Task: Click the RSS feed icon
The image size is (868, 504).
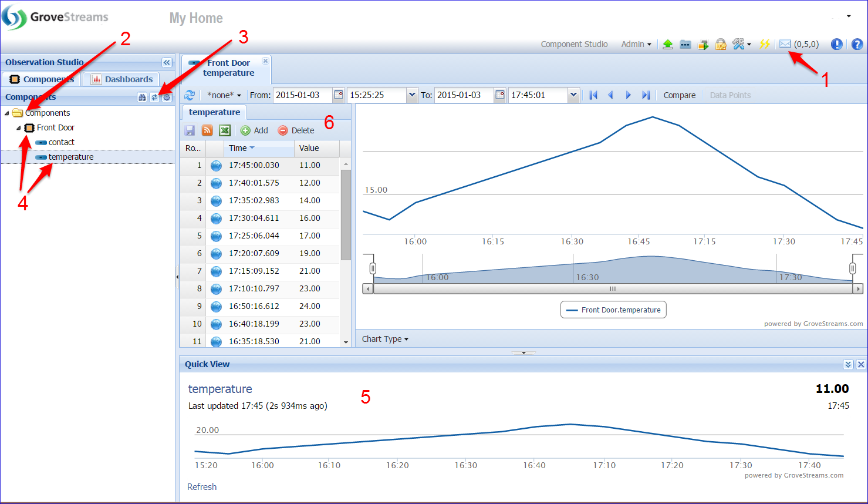Action: pyautogui.click(x=207, y=130)
